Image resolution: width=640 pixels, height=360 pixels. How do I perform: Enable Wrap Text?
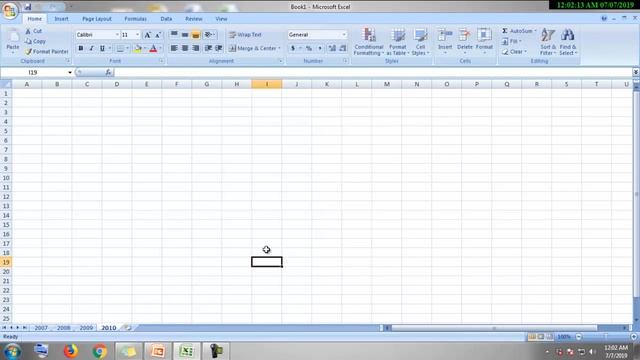[245, 35]
